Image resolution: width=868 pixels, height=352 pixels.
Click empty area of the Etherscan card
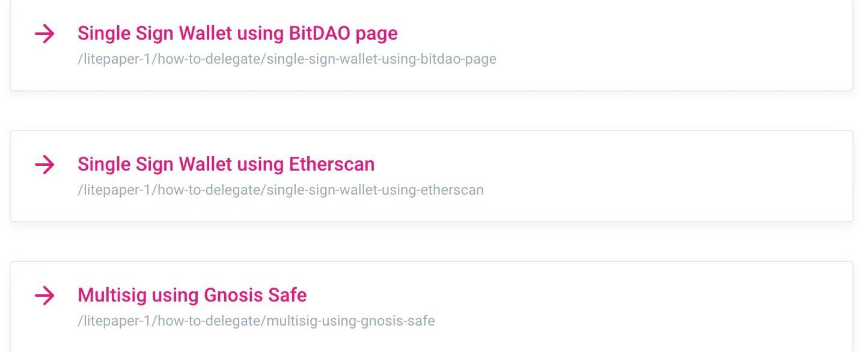(x=661, y=177)
